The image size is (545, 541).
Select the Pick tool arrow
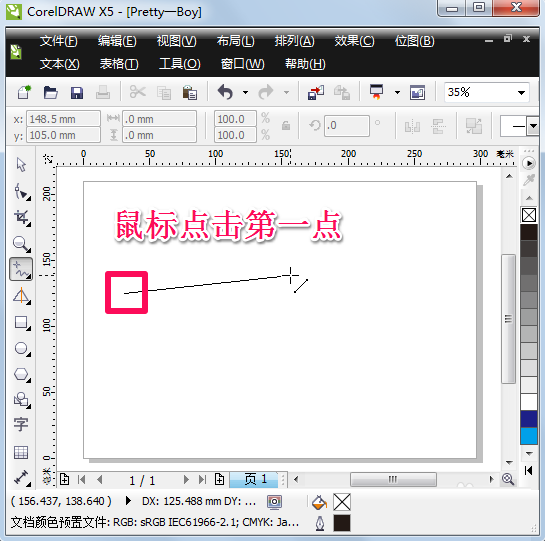pyautogui.click(x=21, y=164)
